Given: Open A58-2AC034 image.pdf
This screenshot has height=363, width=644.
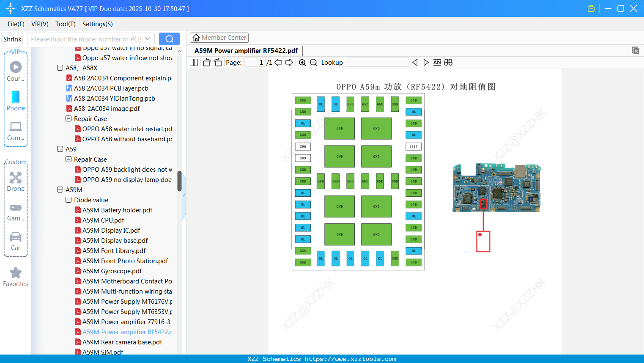Looking at the screenshot, I should coord(107,109).
